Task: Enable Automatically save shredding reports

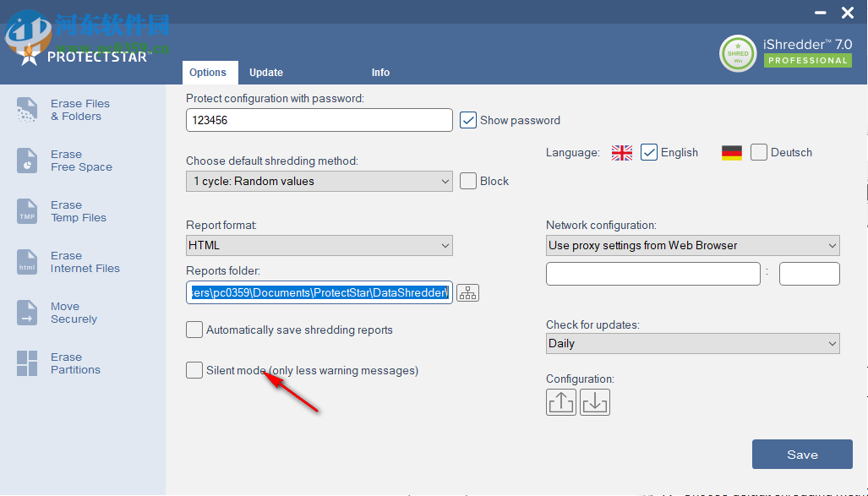Action: click(x=194, y=330)
